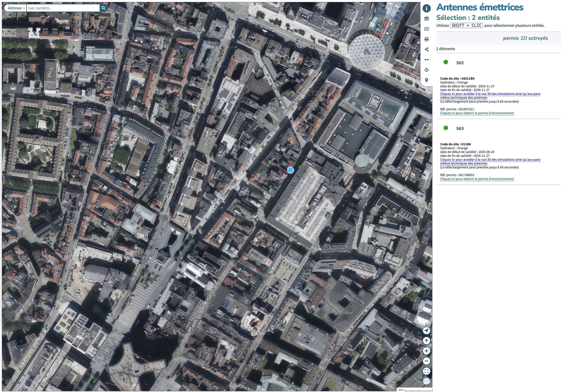The width and height of the screenshot is (561, 392).
Task: Click the geolocate arrow button
Action: click(426, 330)
